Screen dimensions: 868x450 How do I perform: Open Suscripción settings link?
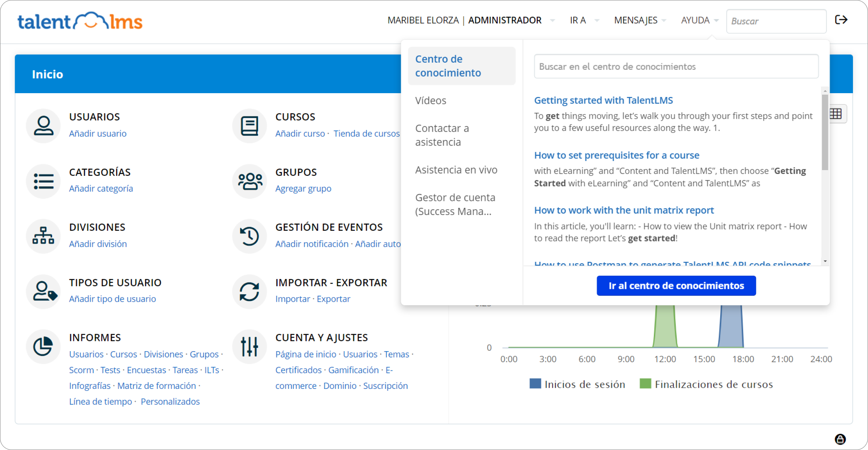pyautogui.click(x=385, y=385)
